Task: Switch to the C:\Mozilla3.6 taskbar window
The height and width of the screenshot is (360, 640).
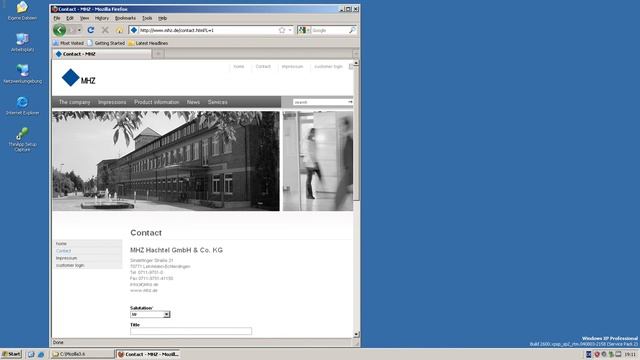Action: [x=82, y=354]
